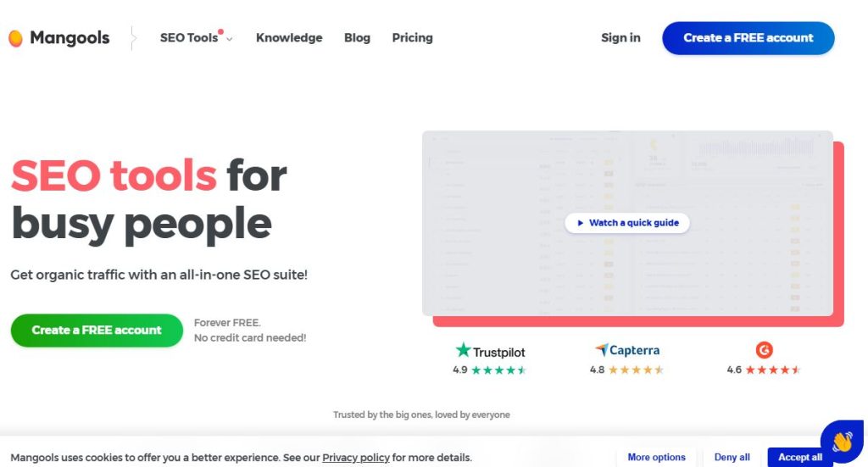
Task: Click the play icon on video guide
Action: click(x=580, y=223)
